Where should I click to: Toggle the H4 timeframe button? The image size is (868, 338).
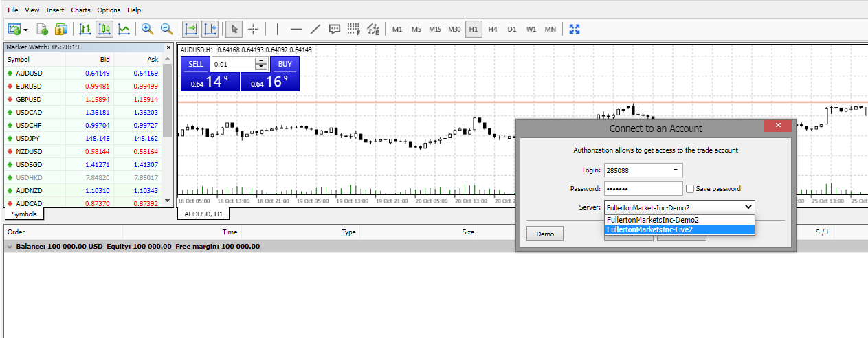[492, 29]
